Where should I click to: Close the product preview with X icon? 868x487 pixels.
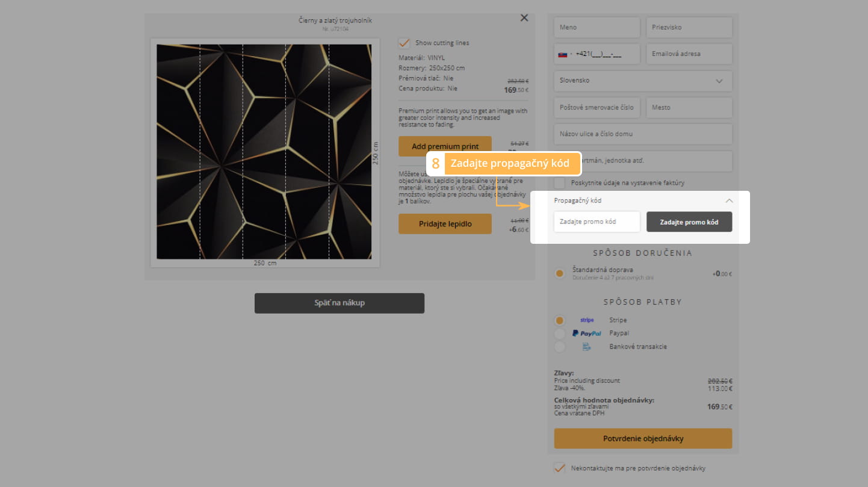(524, 18)
